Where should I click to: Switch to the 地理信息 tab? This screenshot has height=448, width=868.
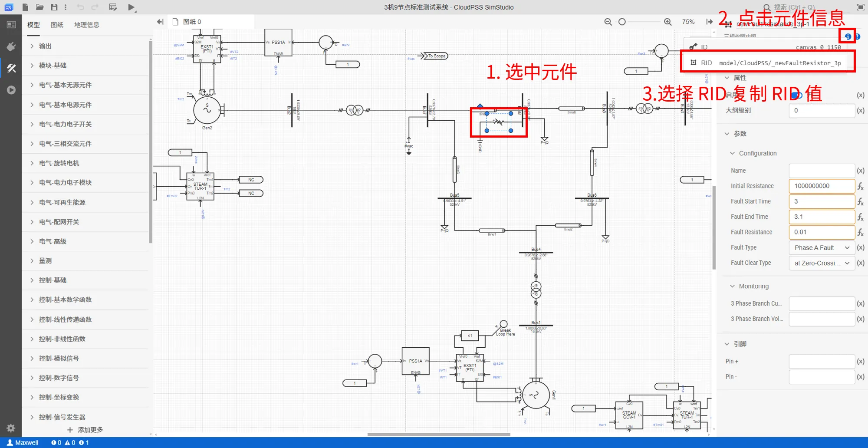[x=86, y=25]
